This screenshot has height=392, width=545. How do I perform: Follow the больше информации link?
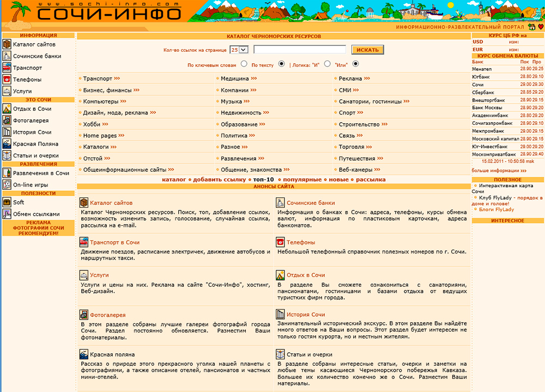pos(499,171)
